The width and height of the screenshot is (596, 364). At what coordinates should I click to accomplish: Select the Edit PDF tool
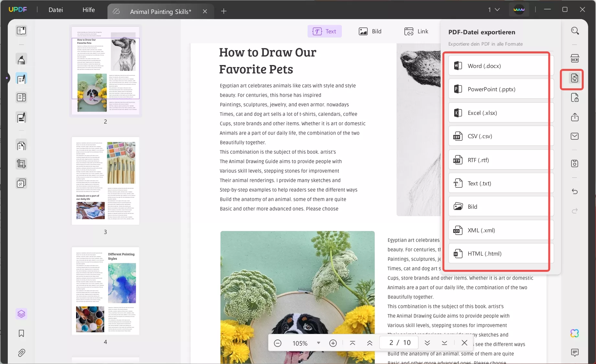(21, 79)
